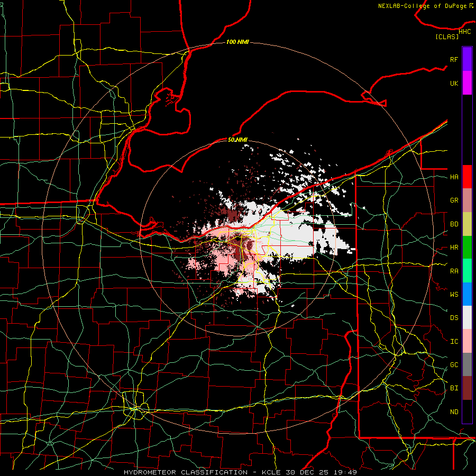
Task: Click the GR legend label
Action: click(x=454, y=200)
